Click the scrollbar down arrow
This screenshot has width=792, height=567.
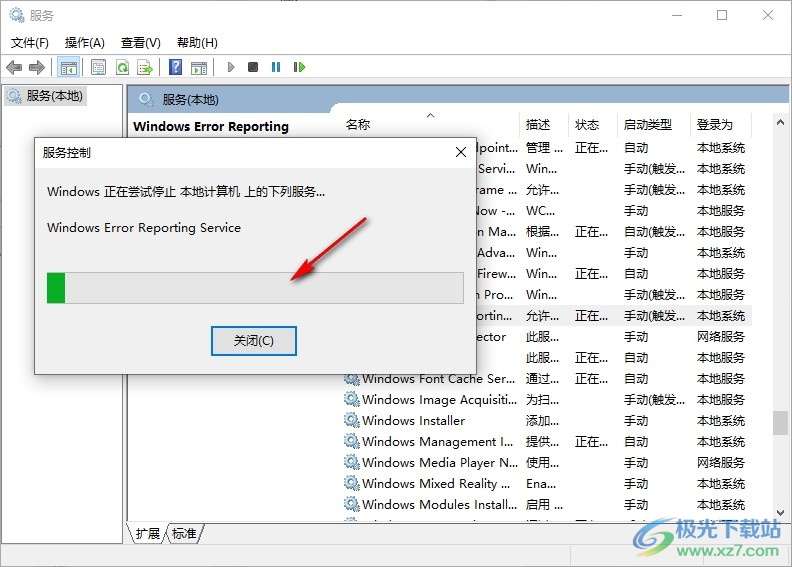pyautogui.click(x=780, y=512)
